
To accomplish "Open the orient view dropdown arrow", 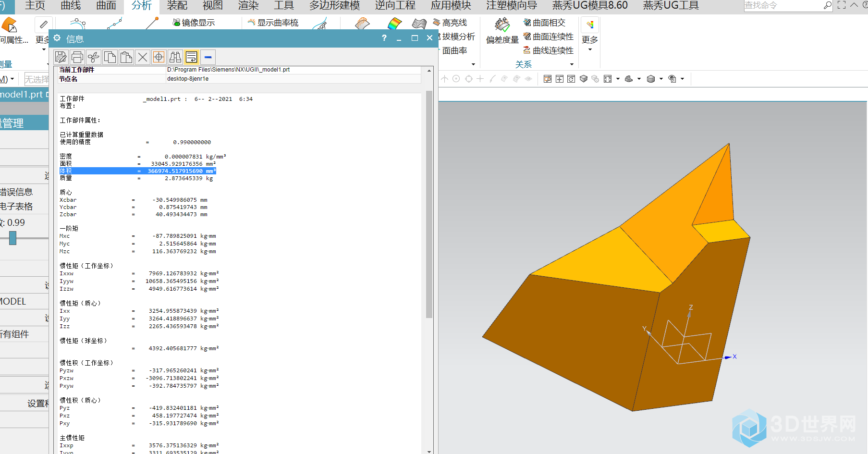I will tap(639, 79).
